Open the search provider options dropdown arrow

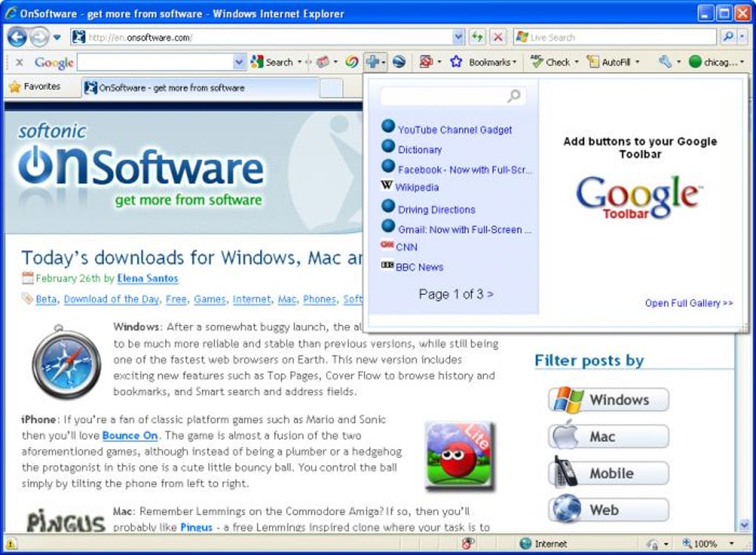(743, 36)
